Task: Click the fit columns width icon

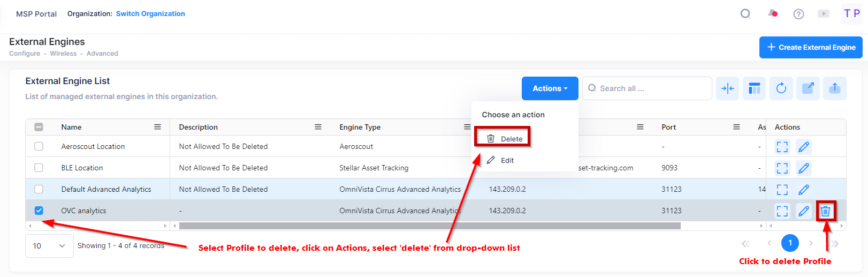Action: click(x=727, y=88)
